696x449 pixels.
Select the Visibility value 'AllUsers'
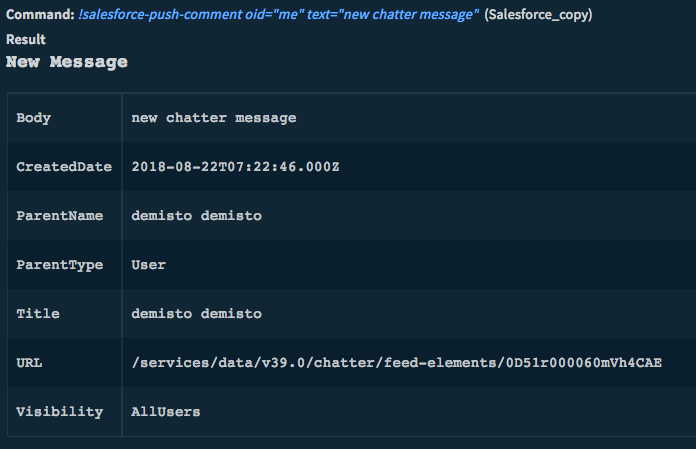click(166, 412)
